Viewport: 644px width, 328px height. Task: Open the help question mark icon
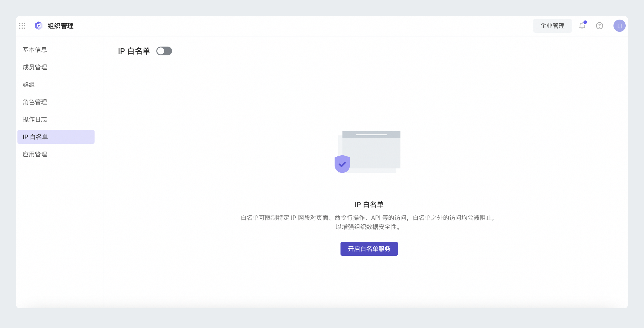coord(600,26)
